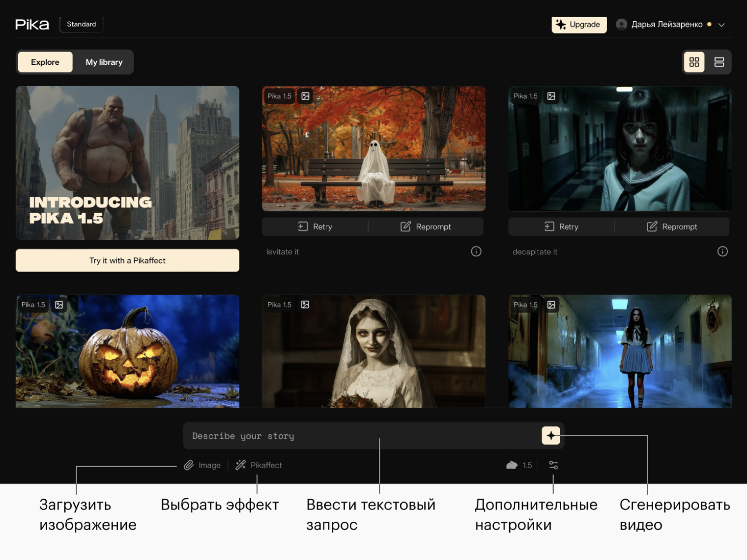Show info for levitate it video
Screen dimensions: 747x560
[476, 252]
